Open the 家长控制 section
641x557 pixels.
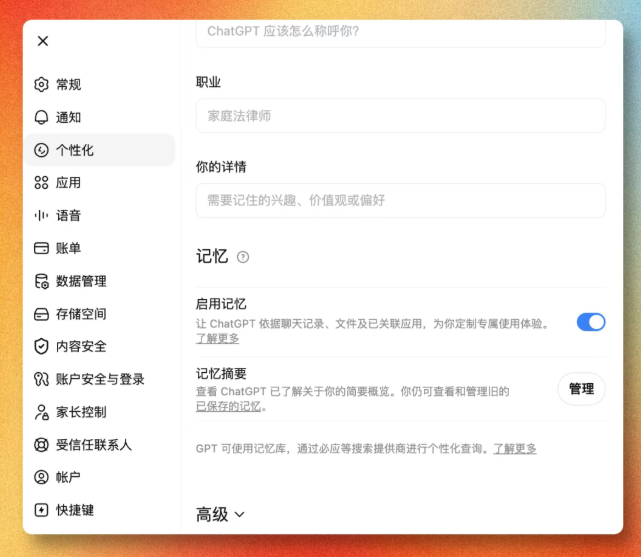99,412
